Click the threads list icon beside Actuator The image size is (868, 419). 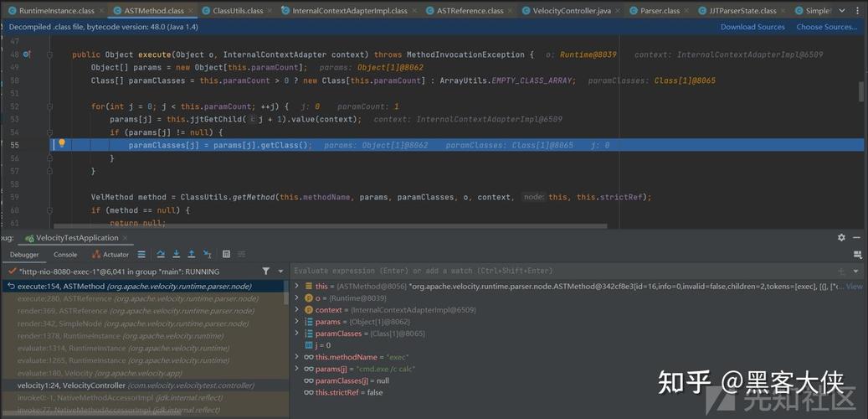141,255
